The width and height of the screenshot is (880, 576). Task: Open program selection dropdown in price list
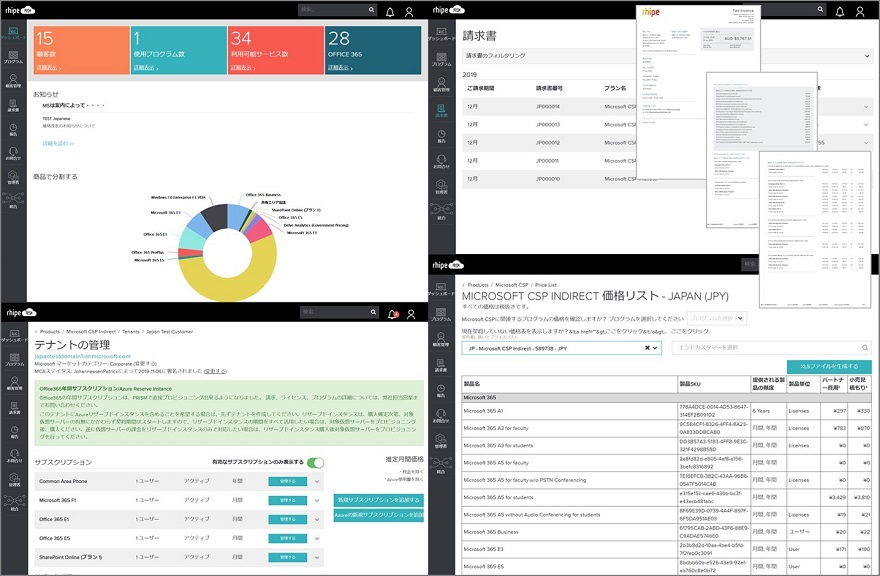click(x=717, y=318)
